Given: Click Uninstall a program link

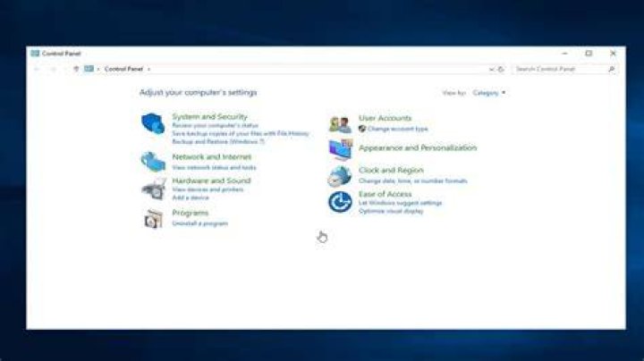Looking at the screenshot, I should pos(200,223).
